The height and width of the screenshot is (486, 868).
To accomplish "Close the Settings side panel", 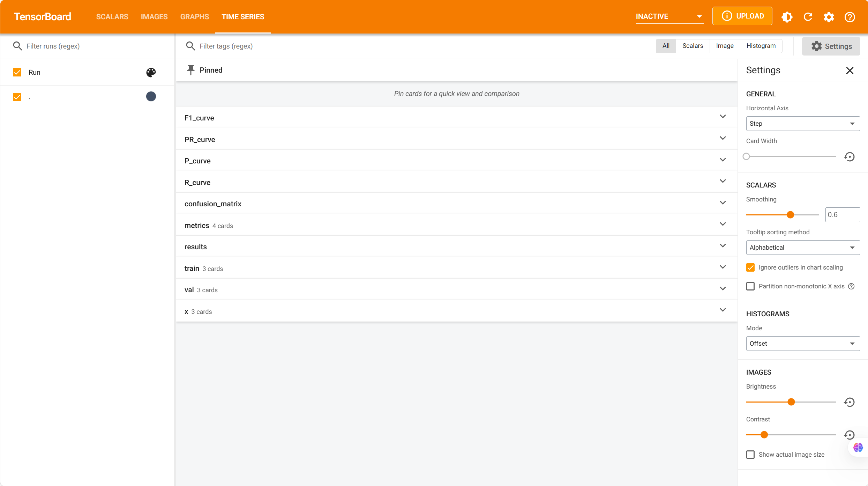I will [x=850, y=71].
